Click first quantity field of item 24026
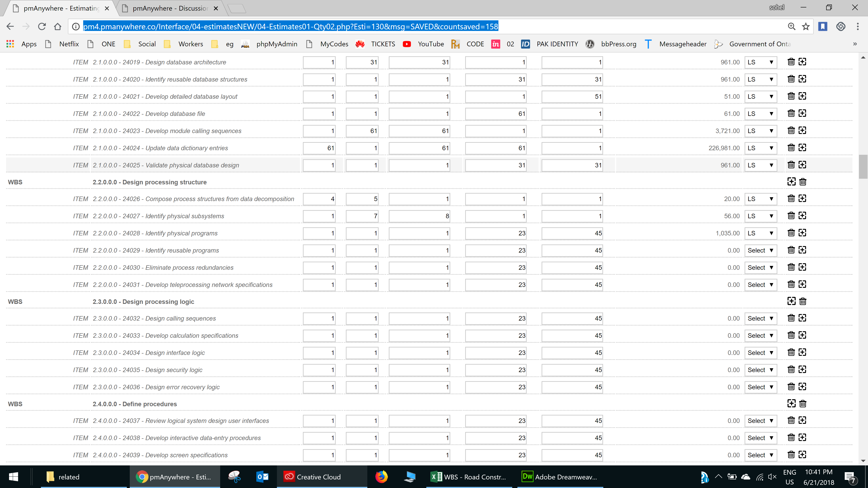This screenshot has width=868, height=488. (x=319, y=199)
